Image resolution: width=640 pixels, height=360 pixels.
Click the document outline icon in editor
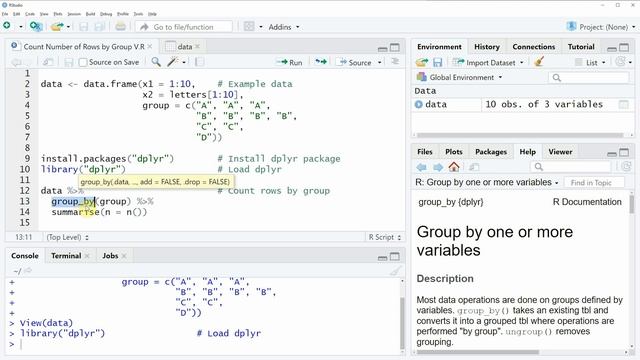[395, 62]
